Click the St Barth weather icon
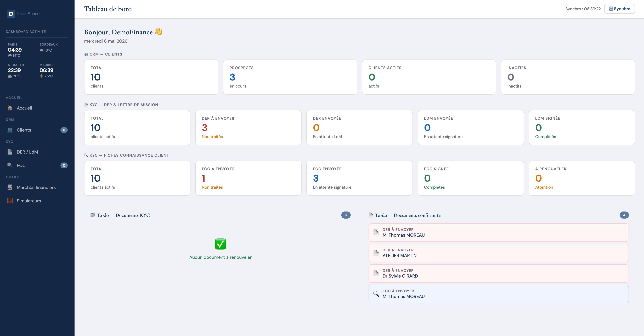Viewport: 644px width, 336px height. point(10,76)
